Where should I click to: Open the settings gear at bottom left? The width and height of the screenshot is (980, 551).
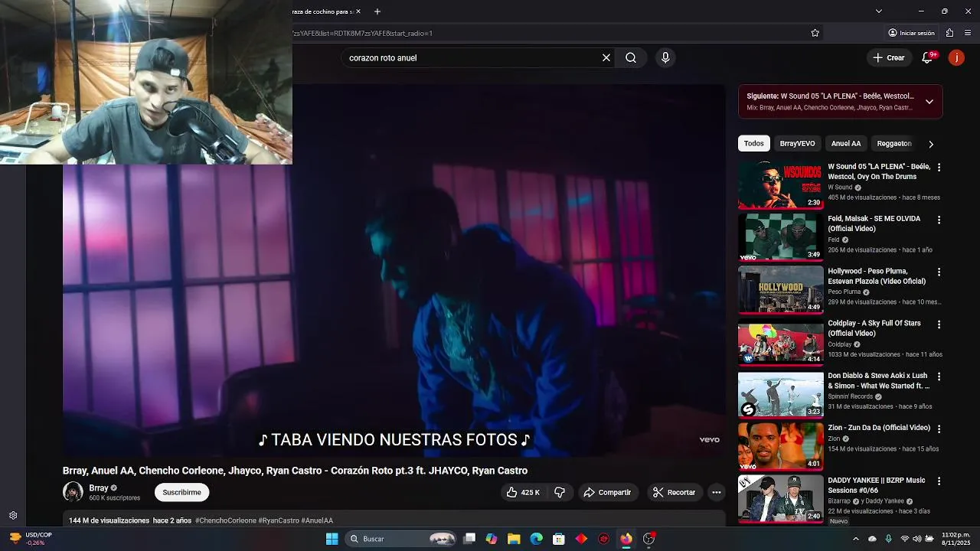[x=13, y=516]
